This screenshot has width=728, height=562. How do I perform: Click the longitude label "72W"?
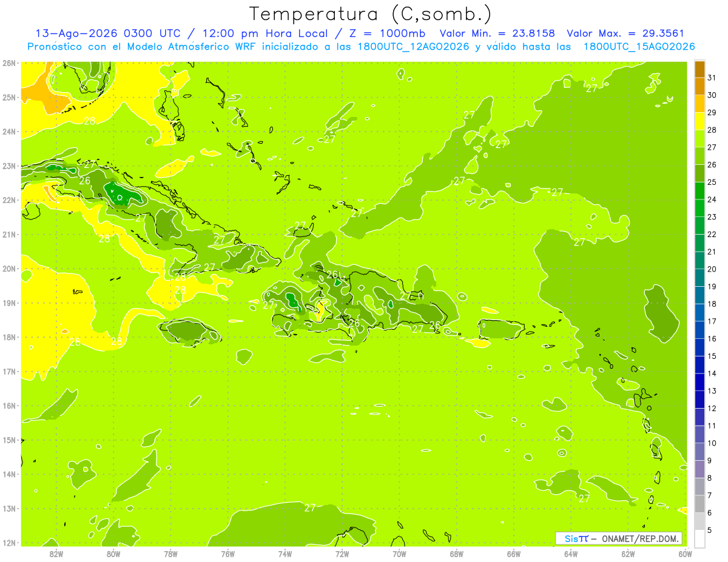[x=342, y=554]
